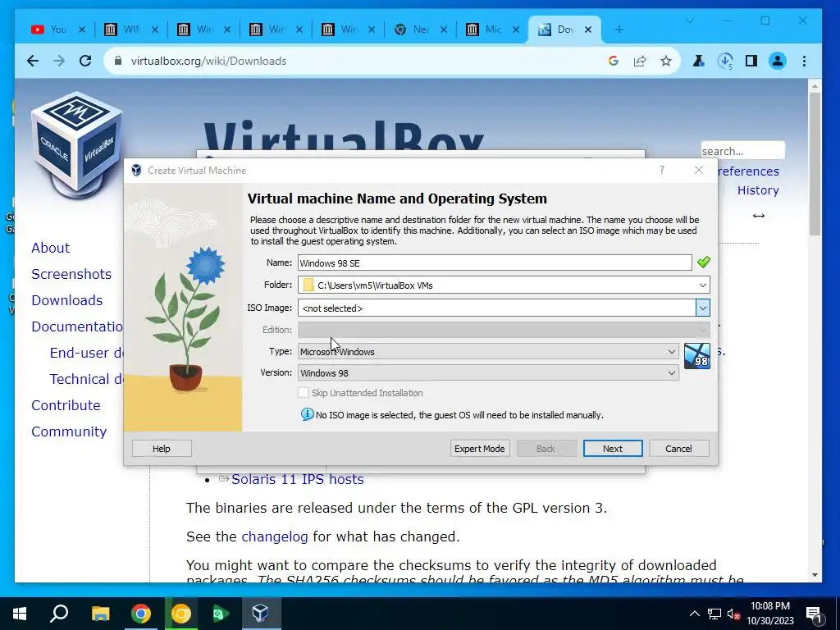Close the active Downloads tab
Screen dimensions: 840x630
click(587, 30)
